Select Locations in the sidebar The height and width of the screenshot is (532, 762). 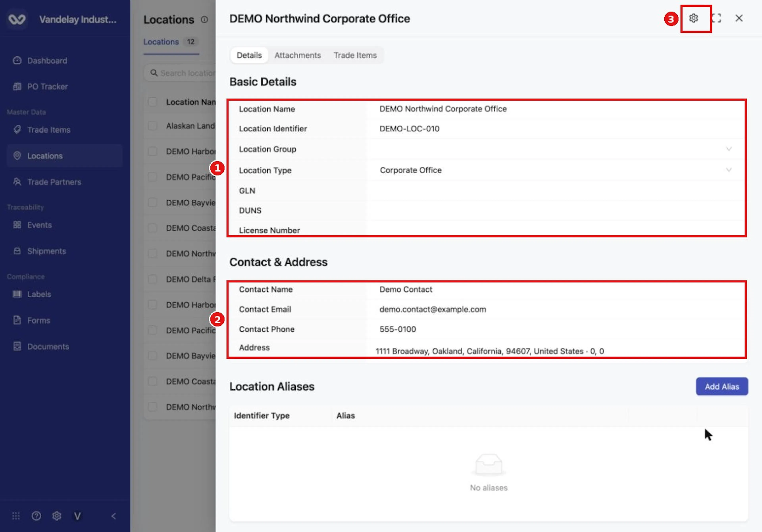coord(65,156)
